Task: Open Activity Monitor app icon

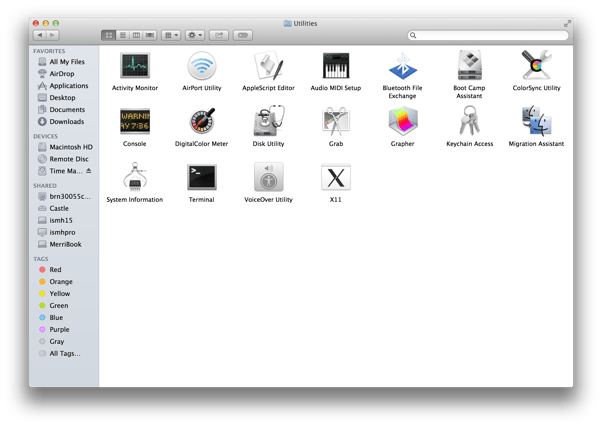Action: point(135,66)
